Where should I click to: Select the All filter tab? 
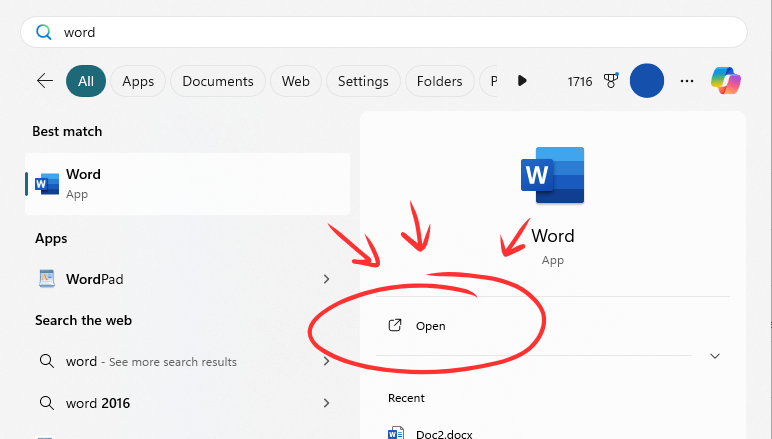point(86,81)
